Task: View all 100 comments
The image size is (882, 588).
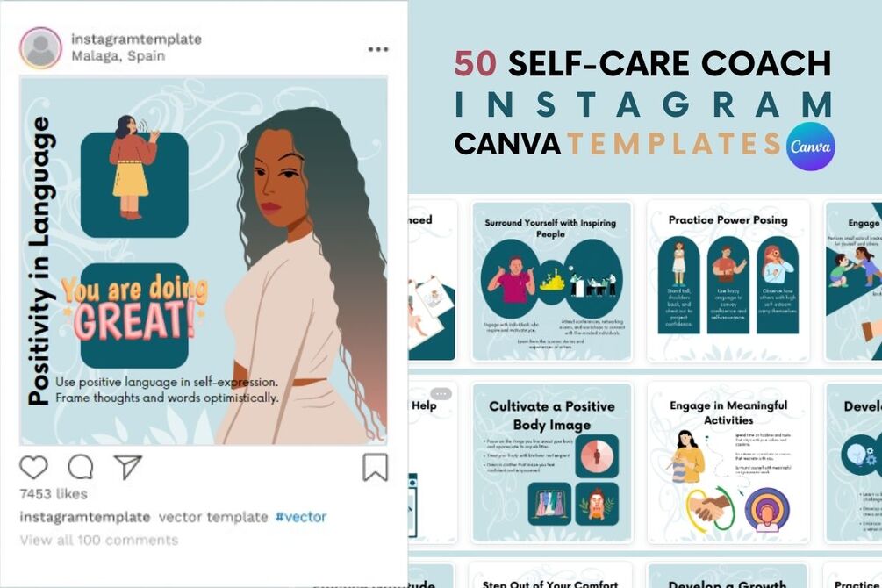Action: [99, 541]
